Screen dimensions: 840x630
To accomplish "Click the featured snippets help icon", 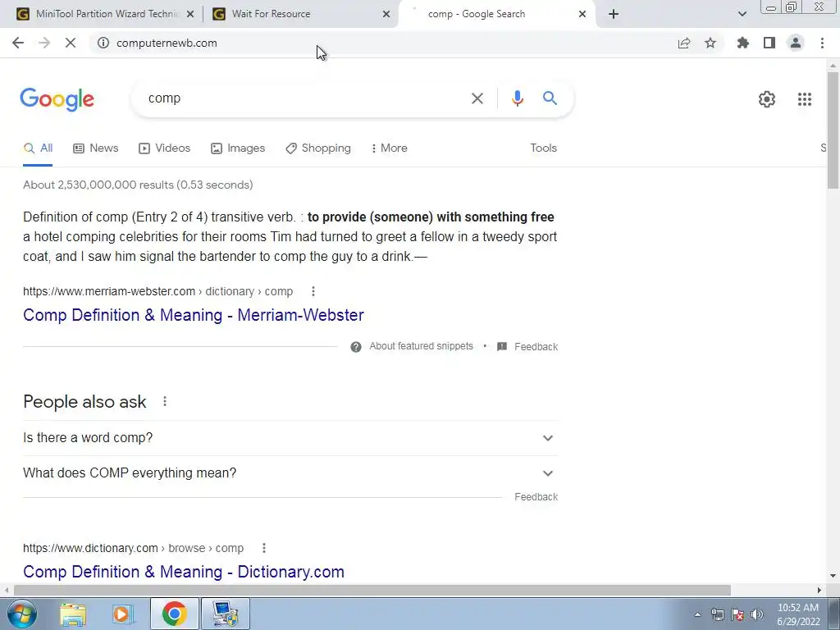I will (356, 347).
